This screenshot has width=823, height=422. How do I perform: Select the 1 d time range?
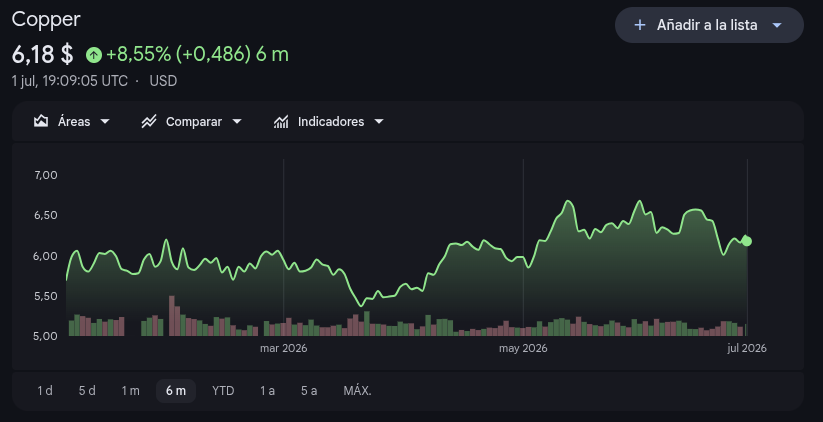pyautogui.click(x=45, y=391)
